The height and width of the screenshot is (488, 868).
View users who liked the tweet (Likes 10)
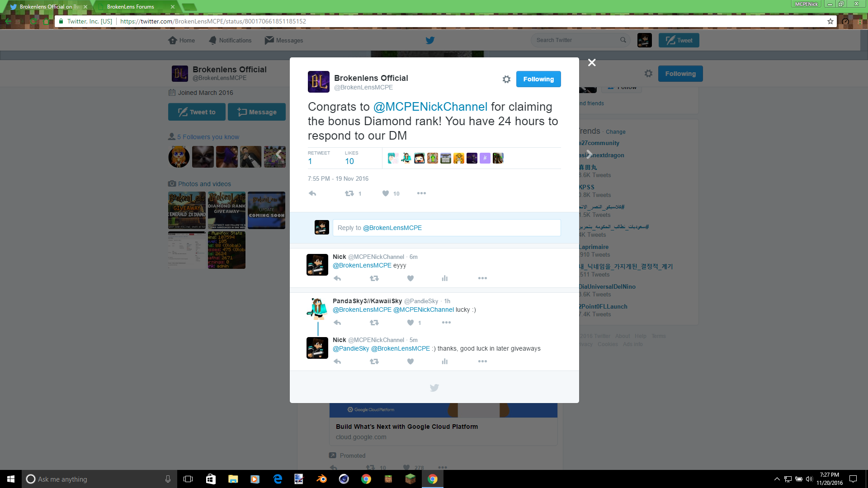coord(351,158)
